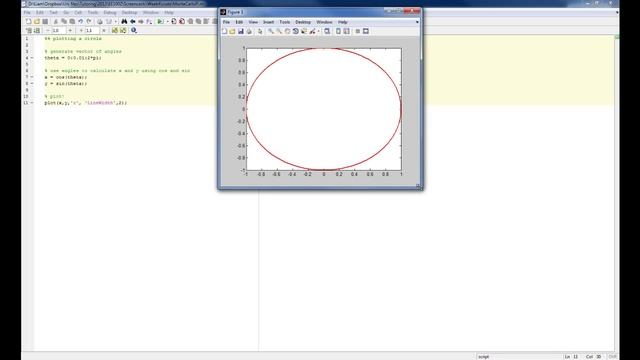Toggle OVR overwrite mode in status bar
640x360 pixels.
[x=612, y=357]
